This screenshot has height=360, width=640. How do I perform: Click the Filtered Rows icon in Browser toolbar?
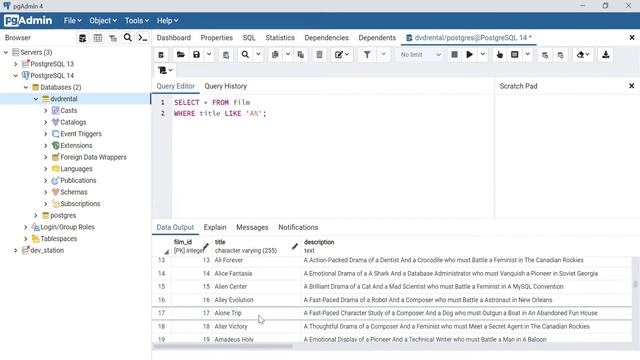tap(113, 38)
